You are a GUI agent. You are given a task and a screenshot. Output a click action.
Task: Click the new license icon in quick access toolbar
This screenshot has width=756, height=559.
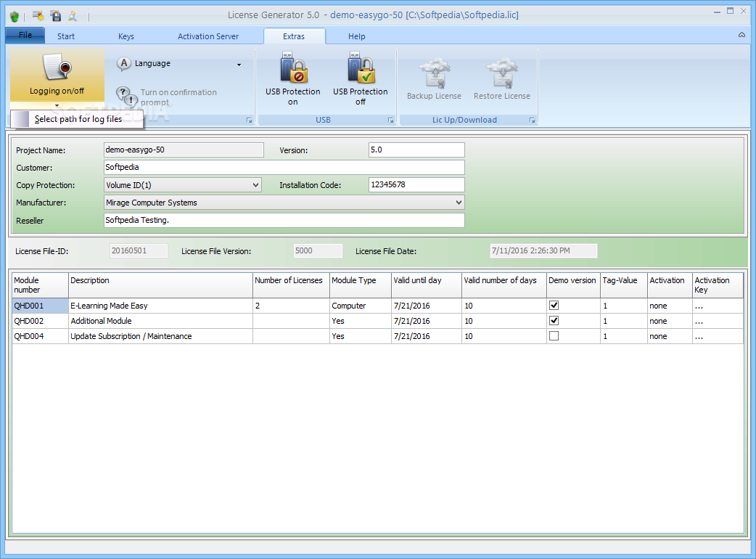[38, 15]
